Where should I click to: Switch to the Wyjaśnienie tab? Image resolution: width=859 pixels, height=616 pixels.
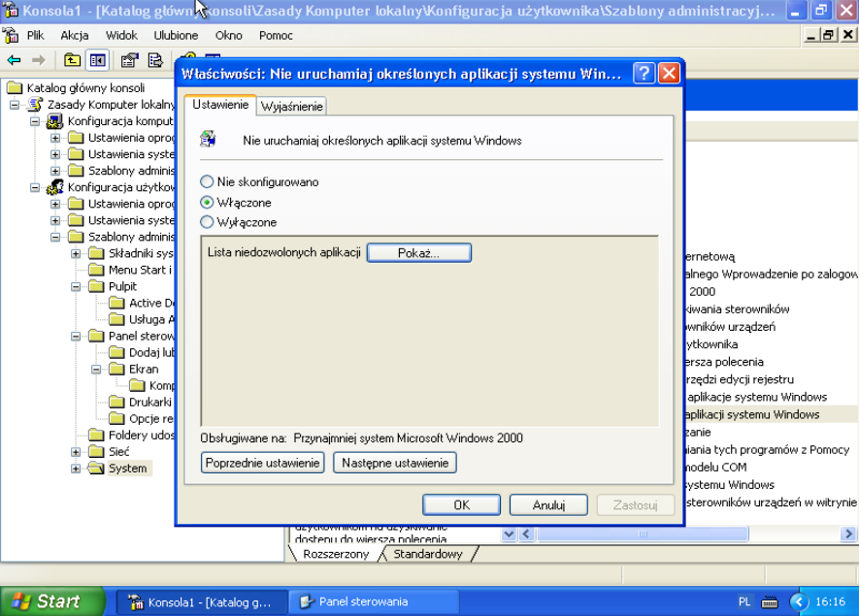(x=291, y=107)
